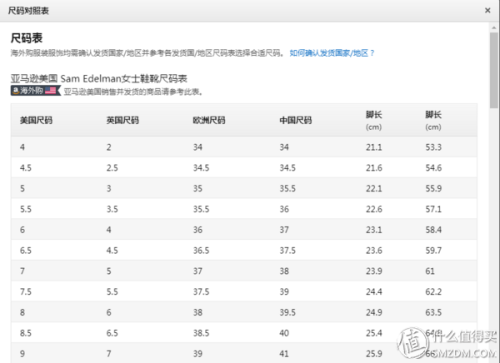Click the scrollbar up arrow
Viewport: 500px width, 363px height.
pyautogui.click(x=494, y=27)
